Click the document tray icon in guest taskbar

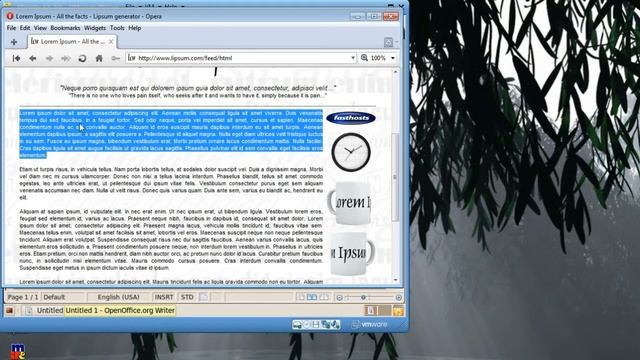[371, 311]
